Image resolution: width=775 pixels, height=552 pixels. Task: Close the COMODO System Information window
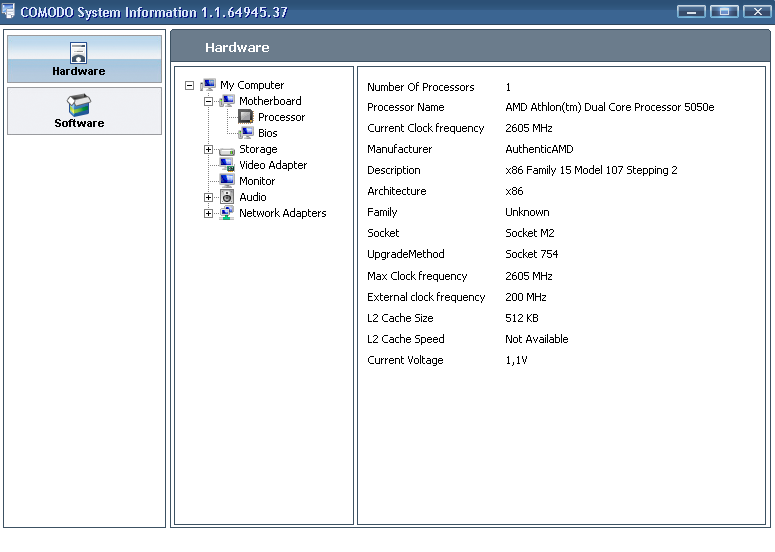pyautogui.click(x=757, y=11)
